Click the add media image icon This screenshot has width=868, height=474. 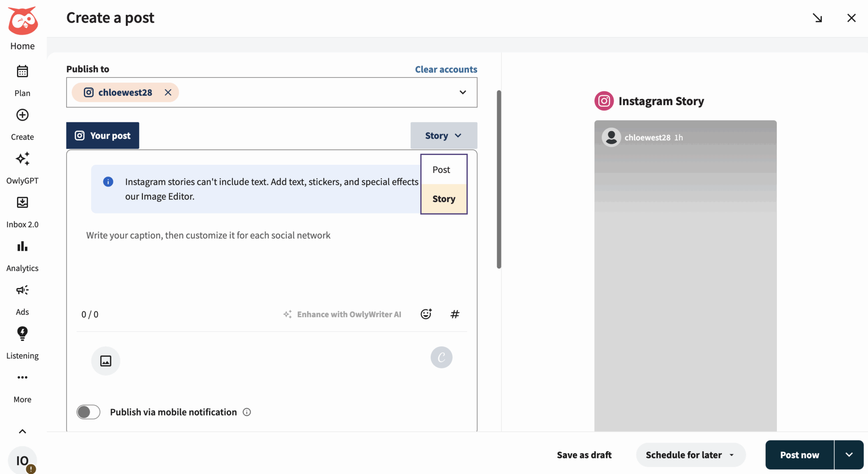pyautogui.click(x=106, y=360)
